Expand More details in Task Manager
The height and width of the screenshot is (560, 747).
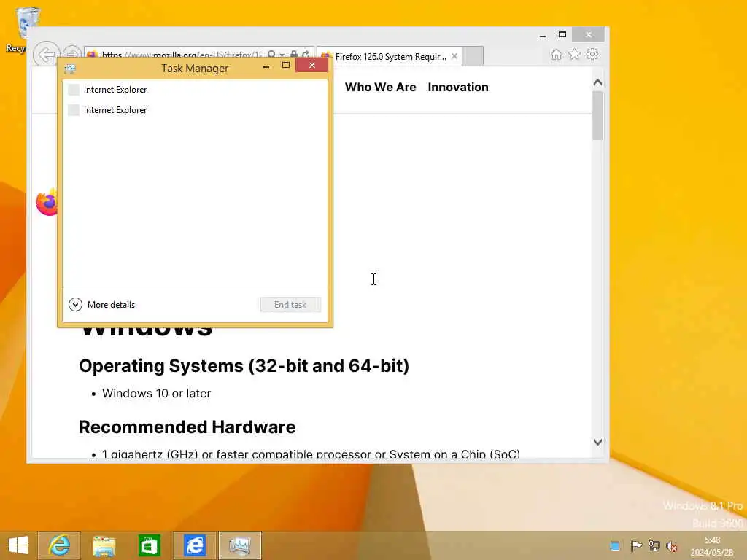click(102, 304)
